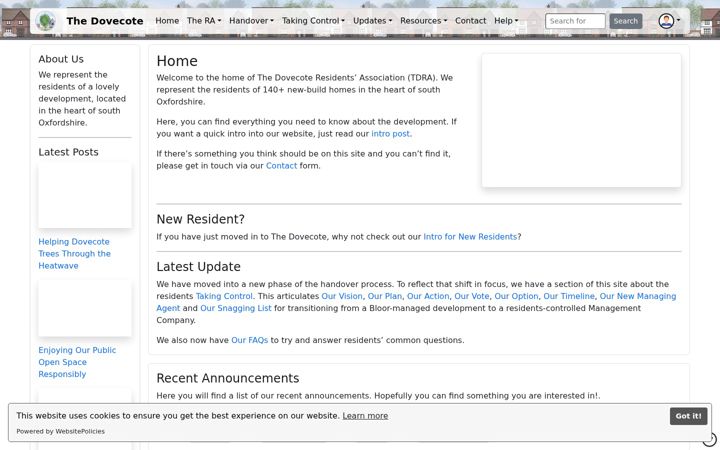This screenshot has height=450, width=720.
Task: Click the Search button
Action: coord(625,21)
